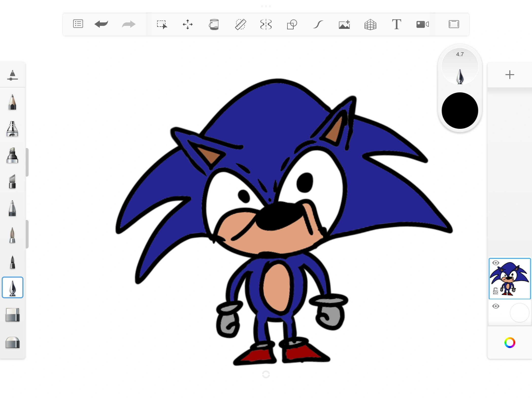The image size is (532, 399).
Task: Open the main menu list icon
Action: 78,24
